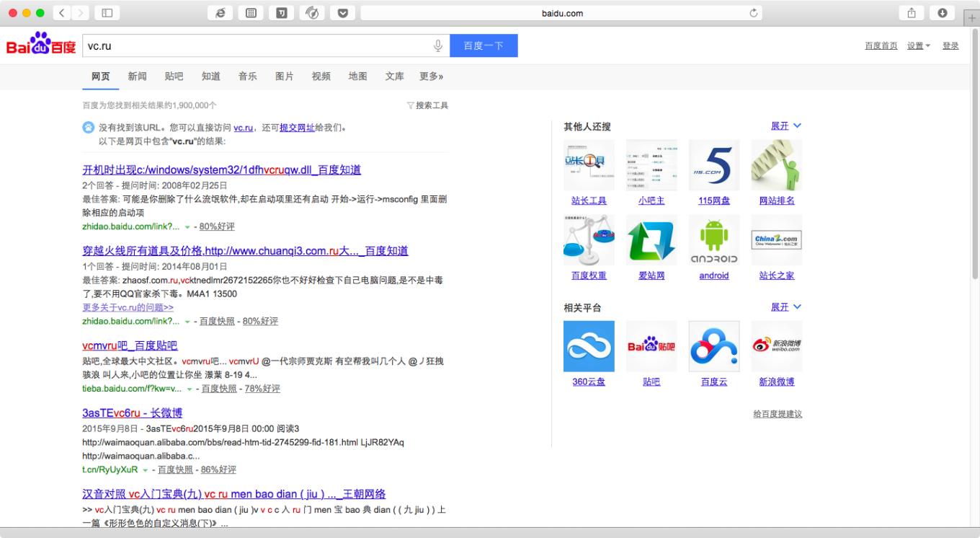The height and width of the screenshot is (538, 980).
Task: Click the baidu.com Safari address bar
Action: [x=561, y=13]
